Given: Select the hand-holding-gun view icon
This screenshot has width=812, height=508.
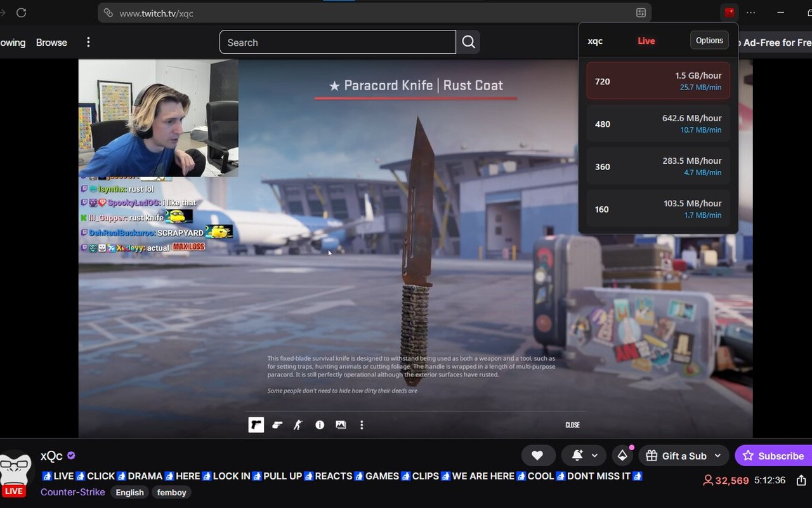Looking at the screenshot, I should tap(277, 425).
